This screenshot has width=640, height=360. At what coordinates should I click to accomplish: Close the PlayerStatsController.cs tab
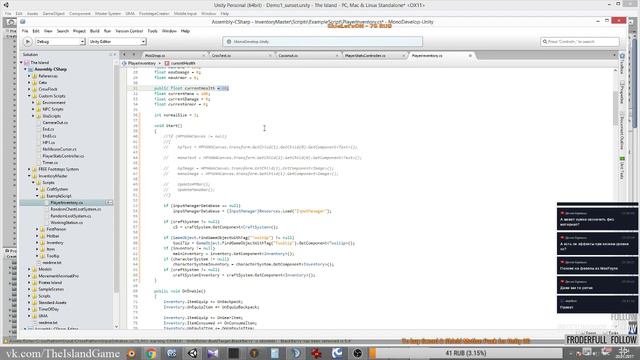404,56
